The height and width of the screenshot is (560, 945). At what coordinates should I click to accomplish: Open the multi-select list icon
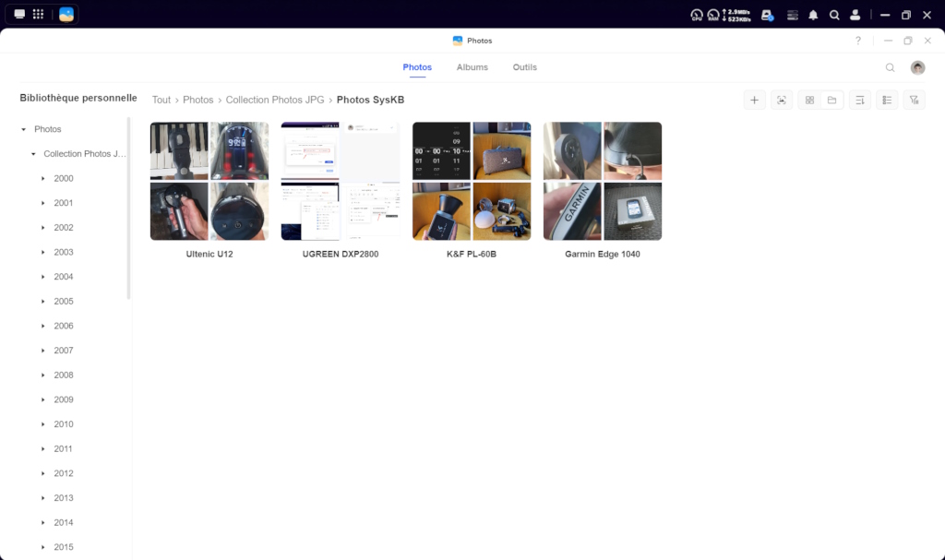pyautogui.click(x=887, y=100)
